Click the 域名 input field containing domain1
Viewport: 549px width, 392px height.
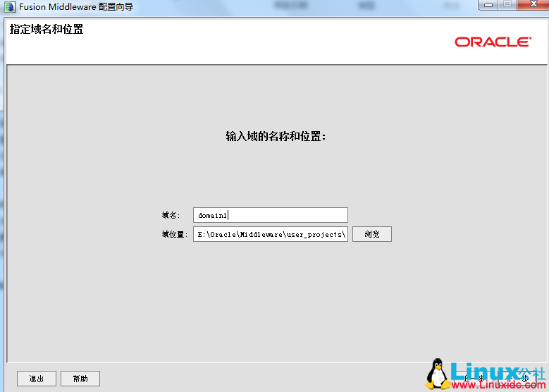click(271, 215)
